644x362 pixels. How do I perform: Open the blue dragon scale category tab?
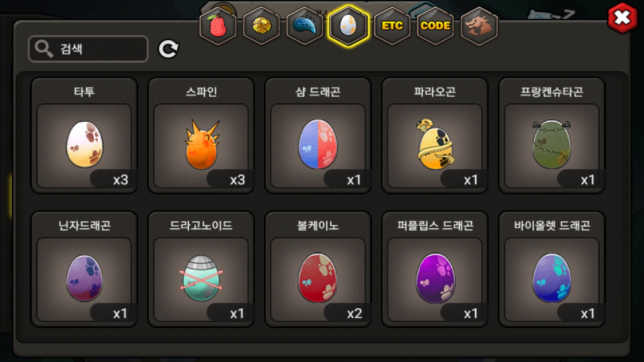point(305,26)
